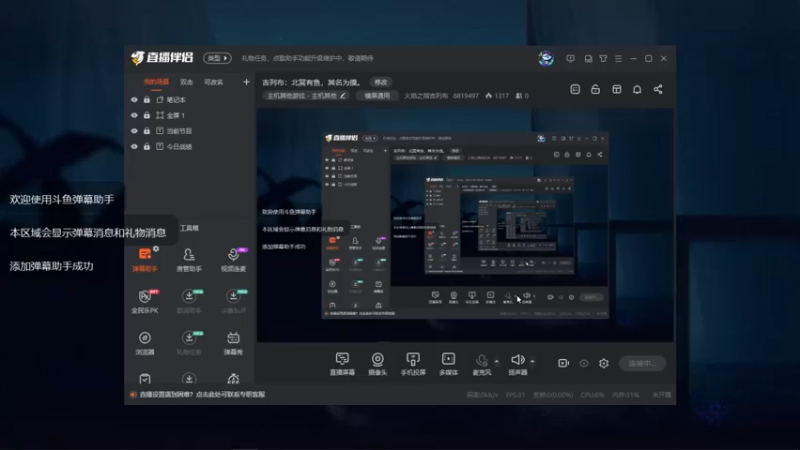Add a new scene with plus button

246,82
